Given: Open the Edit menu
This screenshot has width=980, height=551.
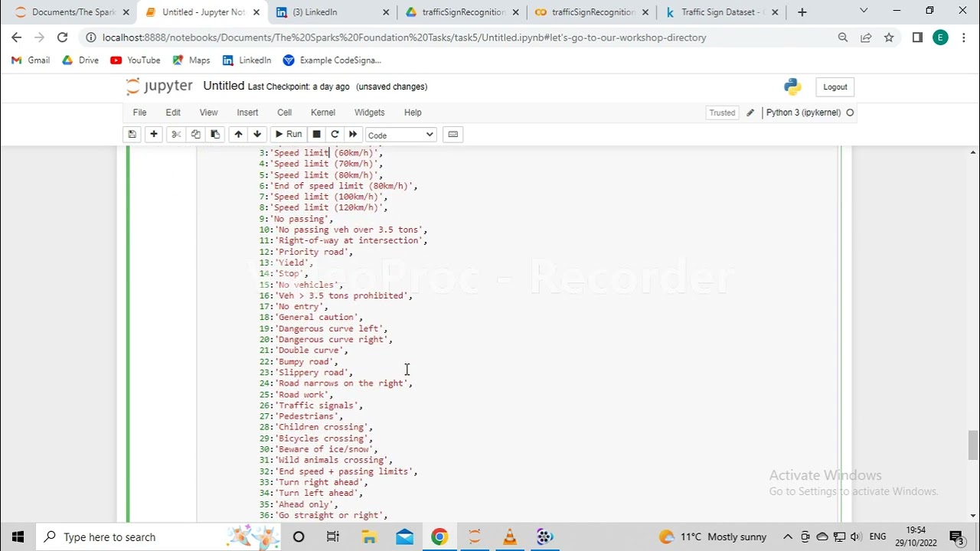Looking at the screenshot, I should coord(173,112).
